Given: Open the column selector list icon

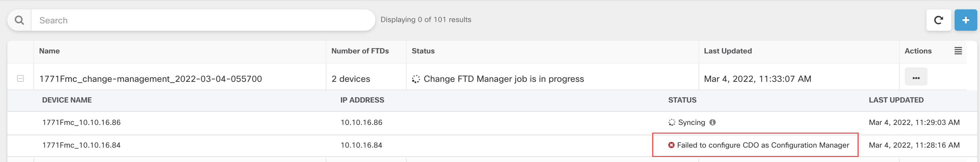Looking at the screenshot, I should point(958,51).
